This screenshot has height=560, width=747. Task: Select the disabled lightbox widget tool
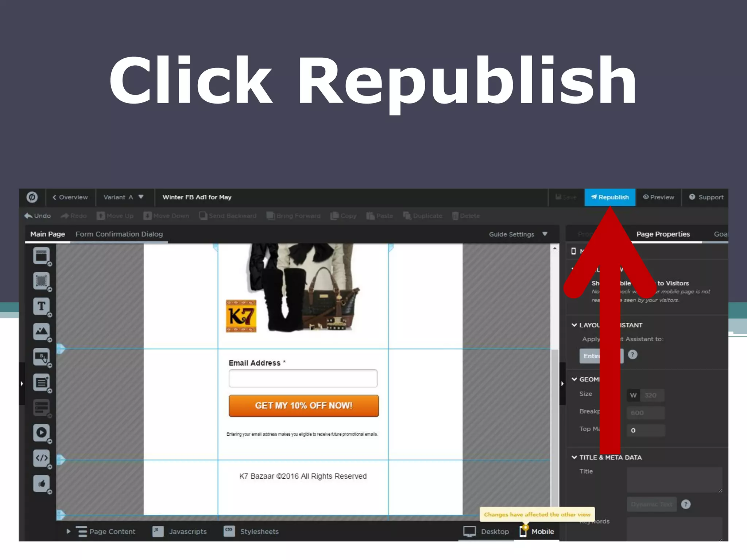(42, 408)
